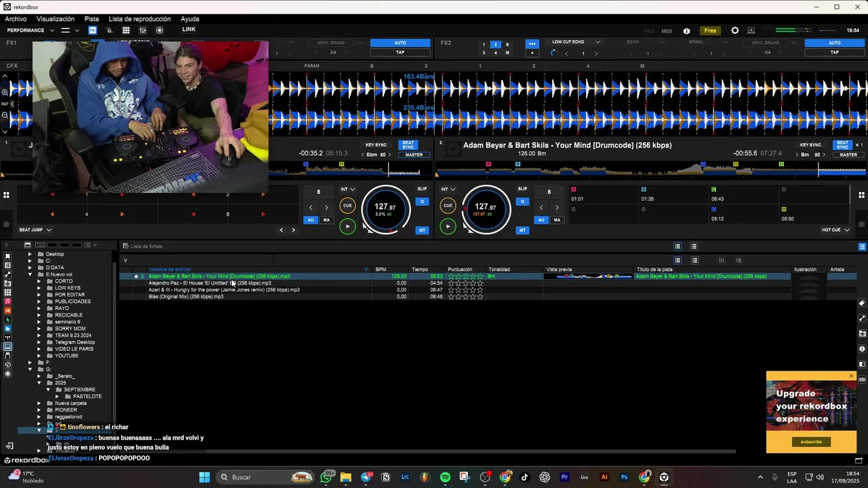Open the PERFORMANCE mode dropdown
This screenshot has height=488, width=868.
(29, 30)
